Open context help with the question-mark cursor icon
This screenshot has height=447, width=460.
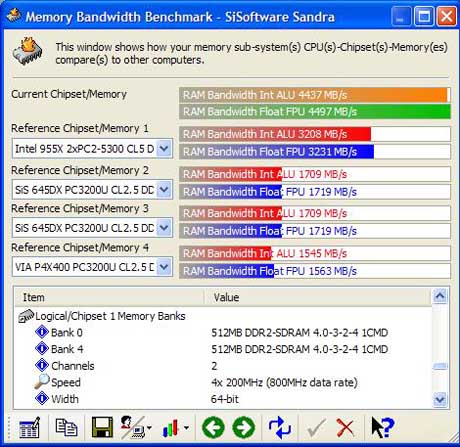coord(382,427)
